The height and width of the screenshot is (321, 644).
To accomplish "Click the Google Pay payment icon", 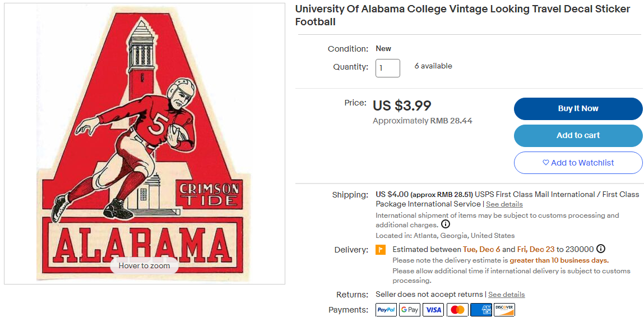I will point(410,310).
